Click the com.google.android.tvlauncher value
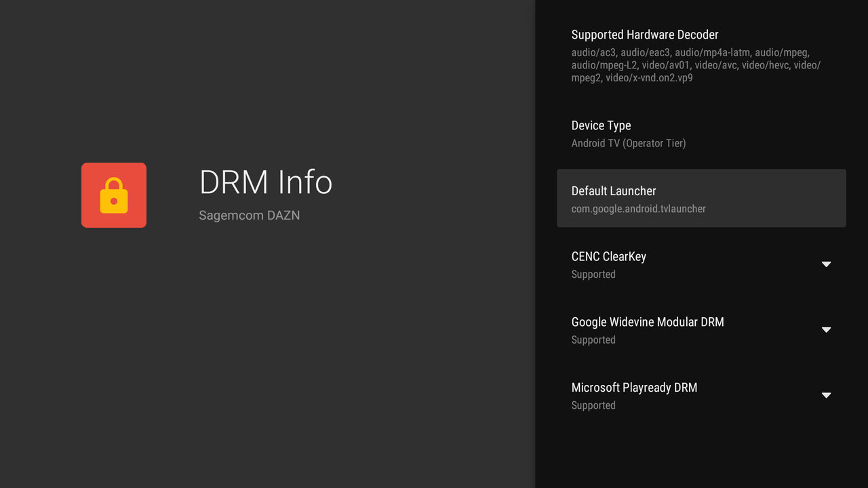Image resolution: width=868 pixels, height=488 pixels. (638, 209)
